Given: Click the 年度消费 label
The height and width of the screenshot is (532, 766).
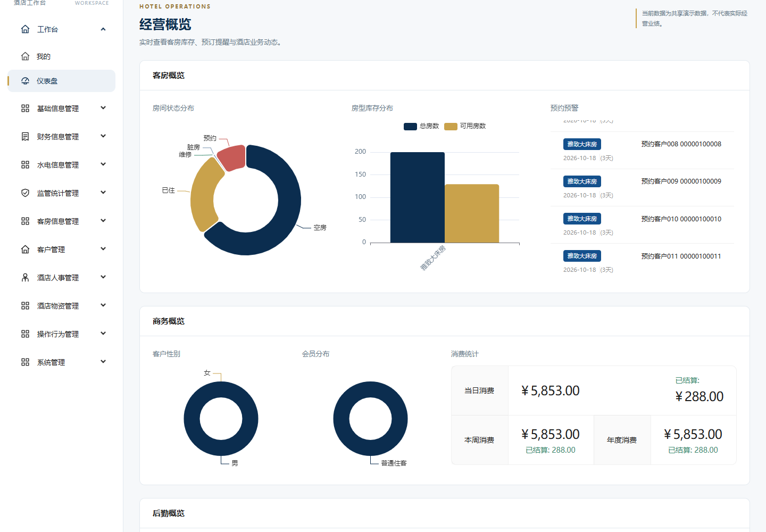Looking at the screenshot, I should [x=622, y=440].
